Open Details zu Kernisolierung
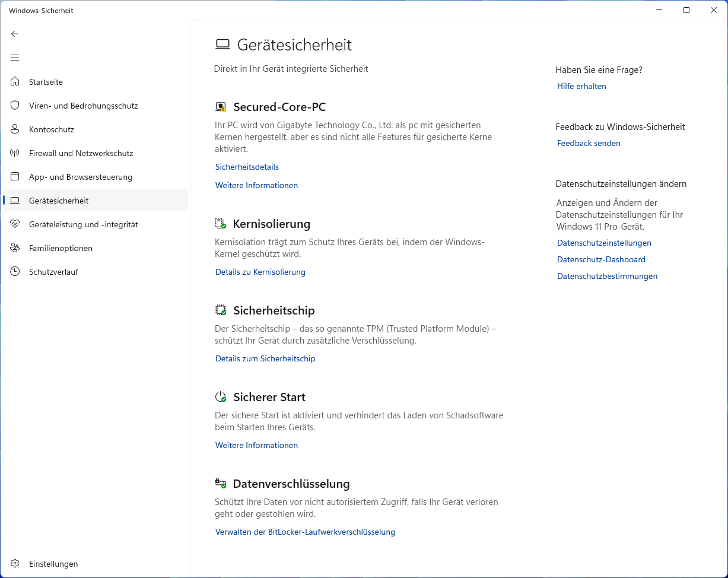 pos(260,272)
